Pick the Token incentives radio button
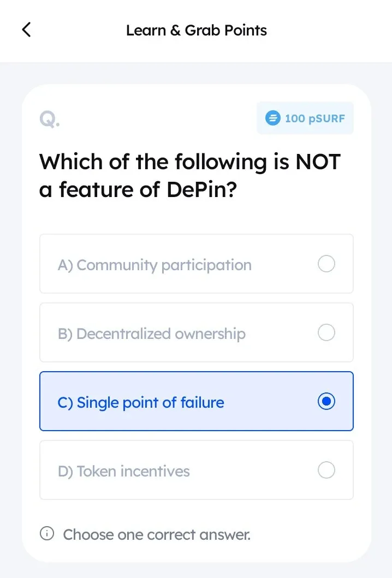This screenshot has width=392, height=578. click(x=326, y=470)
